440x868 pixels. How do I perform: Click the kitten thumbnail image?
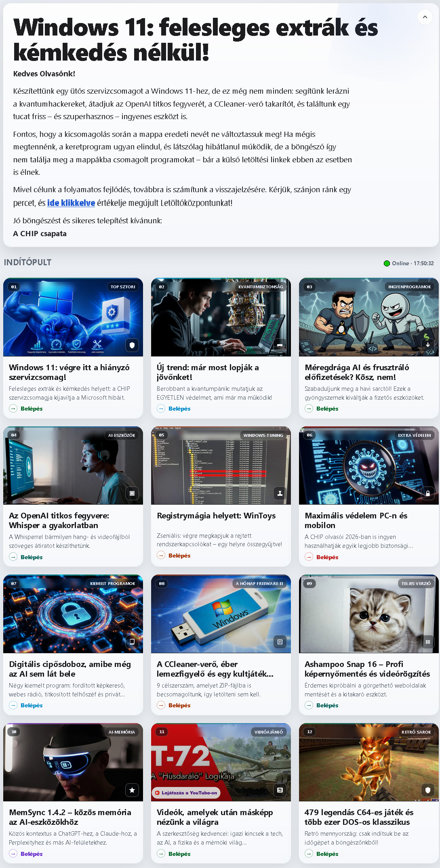pos(369,614)
